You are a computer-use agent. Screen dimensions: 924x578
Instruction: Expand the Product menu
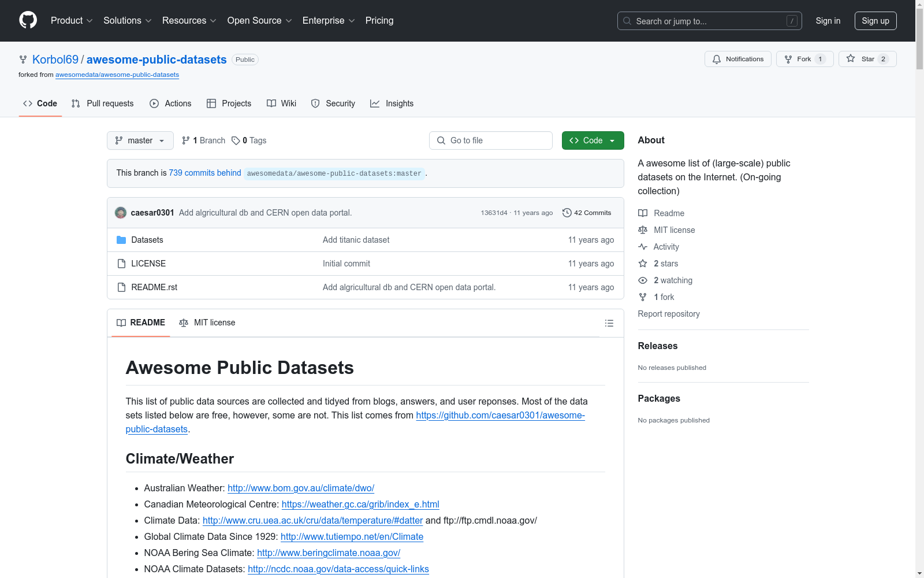tap(72, 20)
